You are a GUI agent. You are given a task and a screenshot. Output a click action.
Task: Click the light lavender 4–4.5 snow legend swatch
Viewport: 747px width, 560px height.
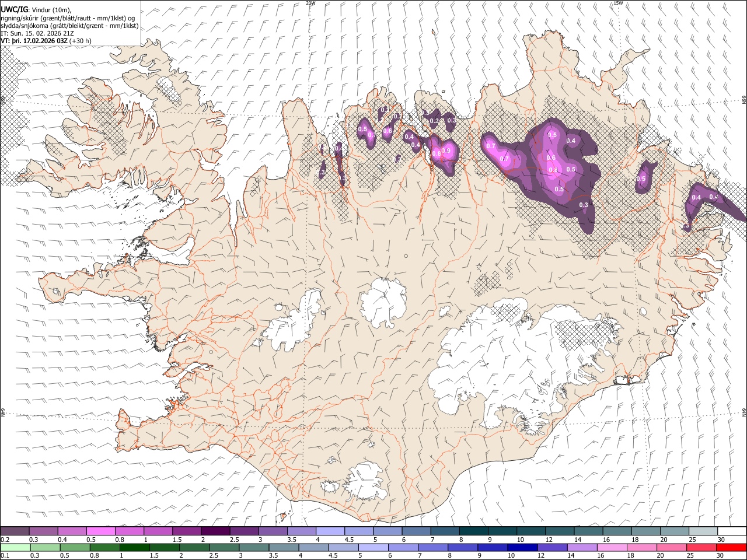(330, 531)
